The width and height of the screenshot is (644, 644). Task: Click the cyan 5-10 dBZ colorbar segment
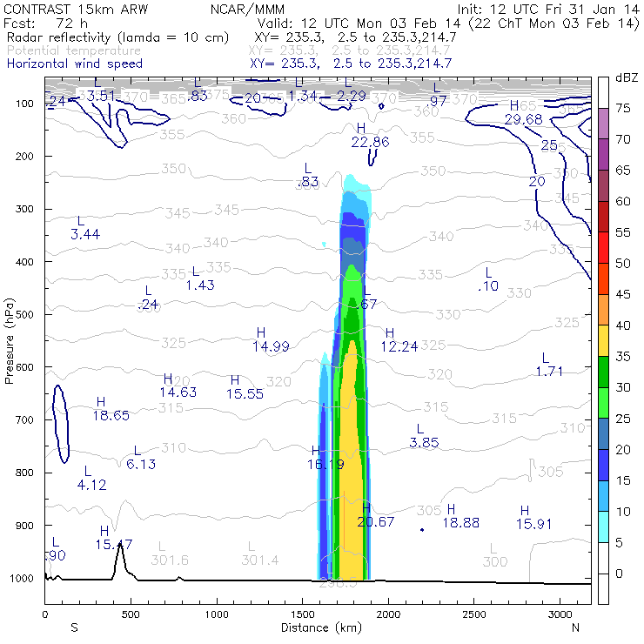[603, 527]
